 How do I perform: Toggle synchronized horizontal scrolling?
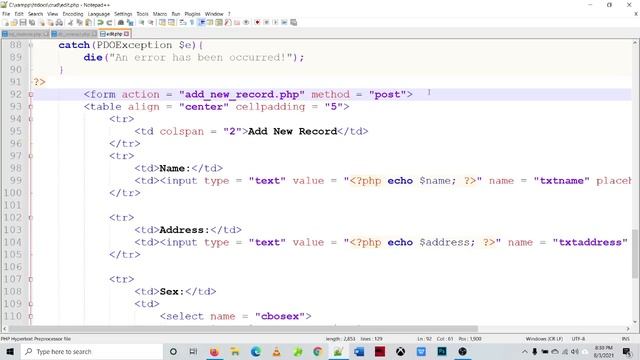[x=171, y=22]
